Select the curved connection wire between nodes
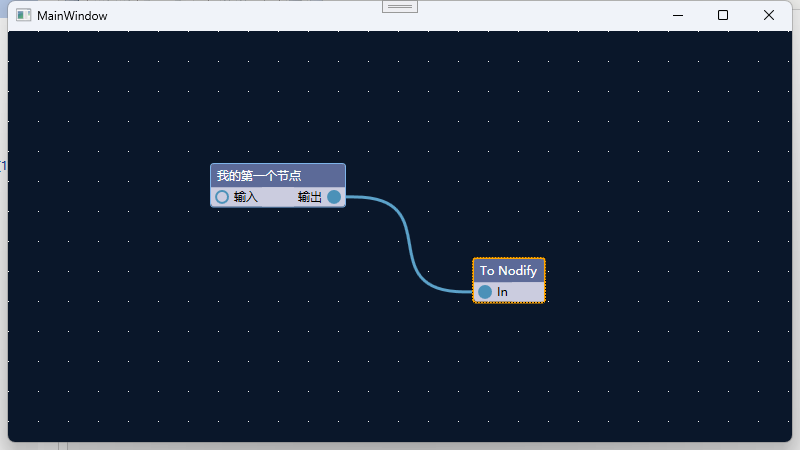Viewport: 800px width, 450px height. pyautogui.click(x=409, y=244)
